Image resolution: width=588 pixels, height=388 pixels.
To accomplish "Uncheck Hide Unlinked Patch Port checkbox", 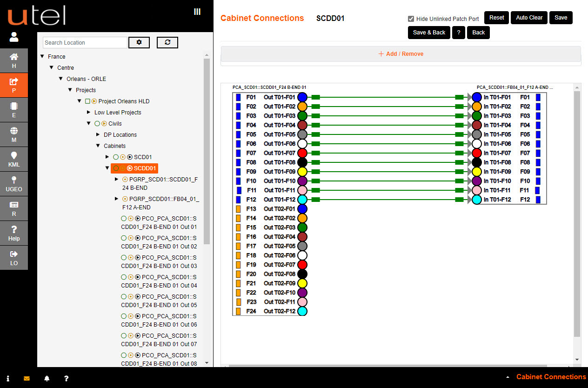I will point(411,19).
